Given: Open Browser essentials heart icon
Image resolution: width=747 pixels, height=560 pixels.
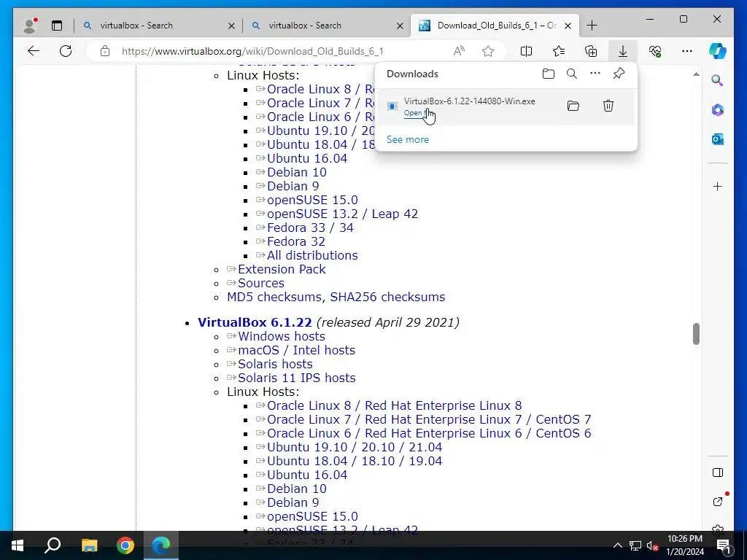Looking at the screenshot, I should 655,51.
